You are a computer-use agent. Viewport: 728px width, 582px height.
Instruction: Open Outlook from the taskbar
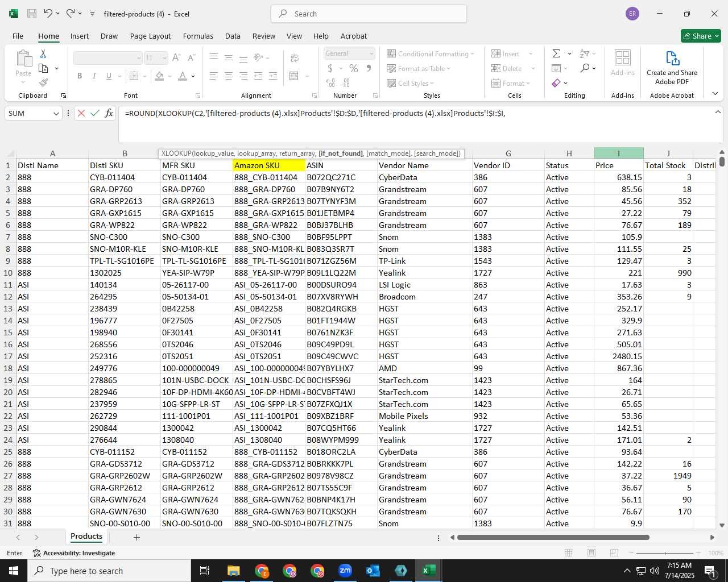[x=373, y=571]
